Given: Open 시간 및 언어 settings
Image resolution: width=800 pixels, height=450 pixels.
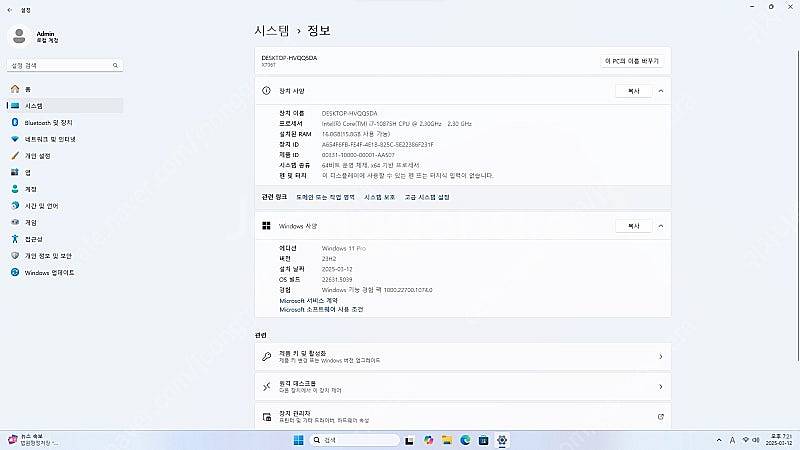Looking at the screenshot, I should click(65, 206).
